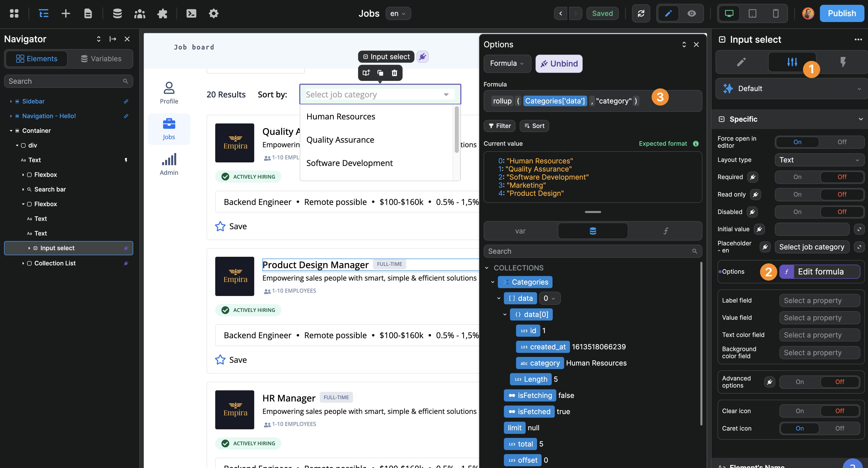This screenshot has width=868, height=468.
Task: Click the refresh sync icon in top bar
Action: click(x=641, y=13)
